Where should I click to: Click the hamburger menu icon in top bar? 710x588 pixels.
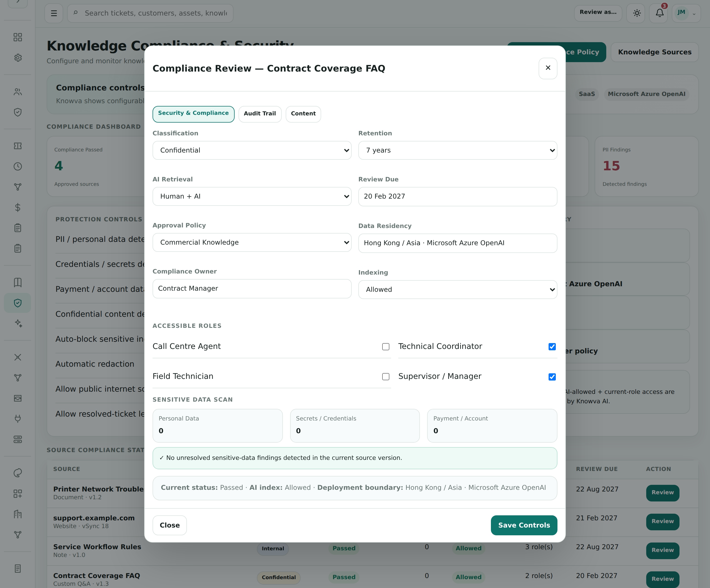[54, 13]
